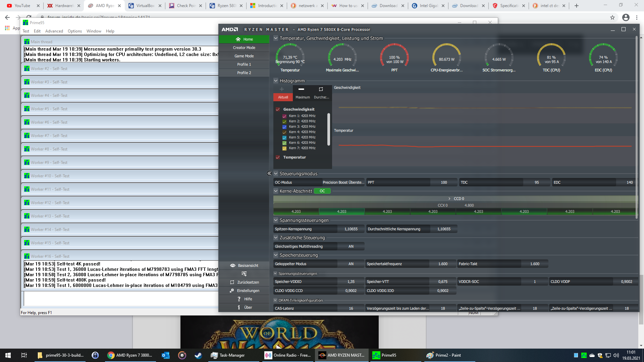Toggle the Geschwindigkeit group checkbox
Screen dimensions: 644x362
[278, 109]
